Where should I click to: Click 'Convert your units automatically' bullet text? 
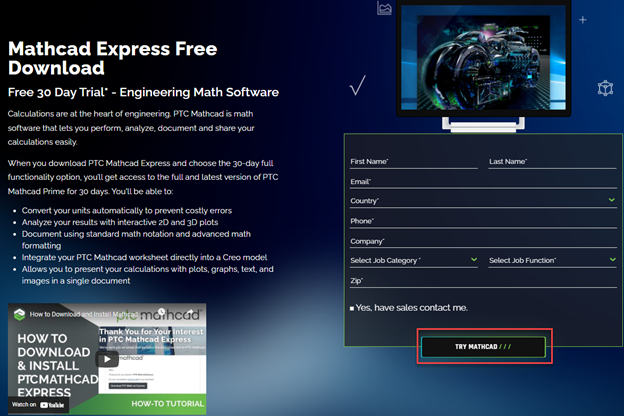pyautogui.click(x=127, y=211)
